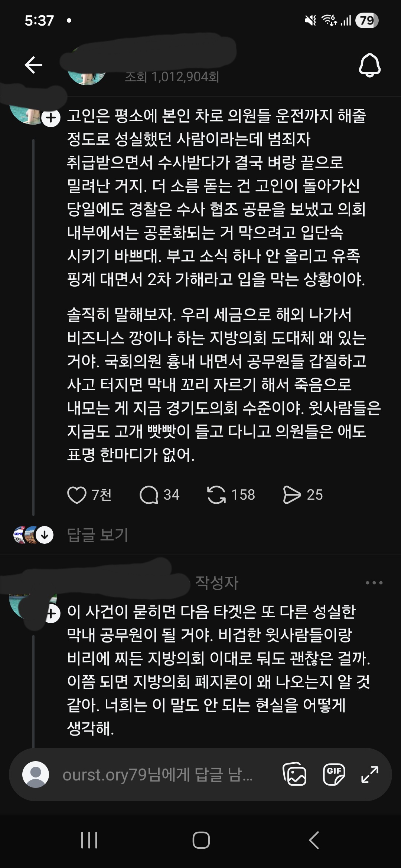This screenshot has height=868, width=401.
Task: Follow author via plus badge on first post
Action: click(x=51, y=118)
